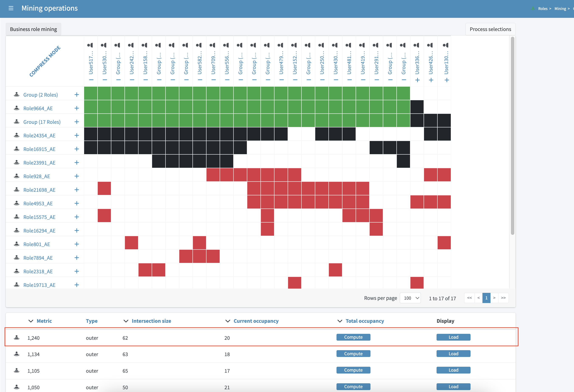Toggle the COMPRESS MODE label

(45, 61)
